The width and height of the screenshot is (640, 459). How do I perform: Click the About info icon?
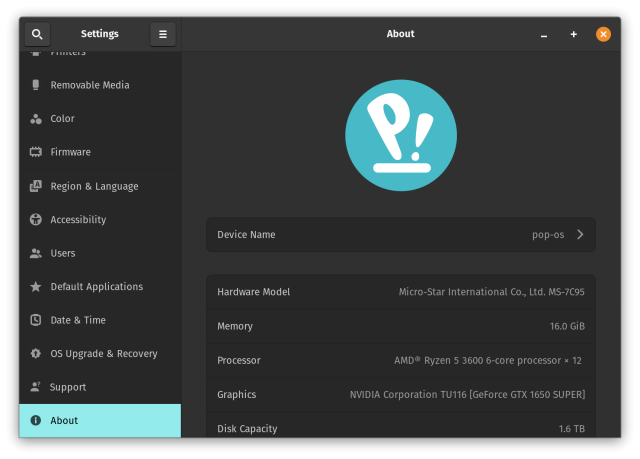36,420
